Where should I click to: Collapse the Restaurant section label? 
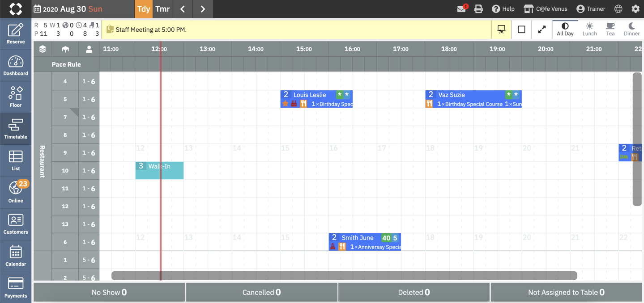43,161
